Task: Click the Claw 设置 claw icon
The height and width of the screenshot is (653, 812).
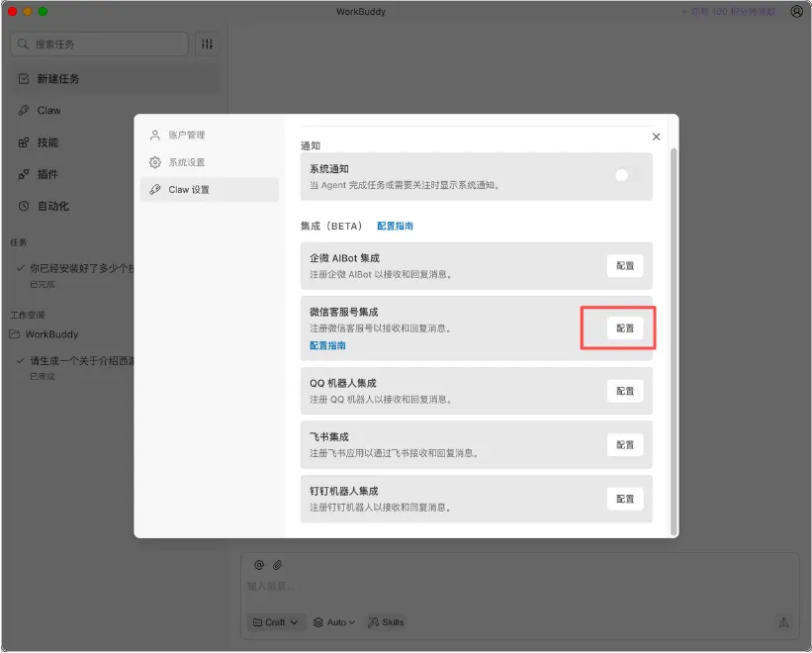Action: click(155, 190)
